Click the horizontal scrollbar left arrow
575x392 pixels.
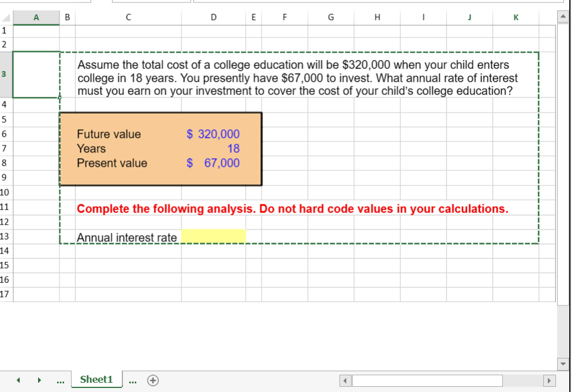(345, 380)
